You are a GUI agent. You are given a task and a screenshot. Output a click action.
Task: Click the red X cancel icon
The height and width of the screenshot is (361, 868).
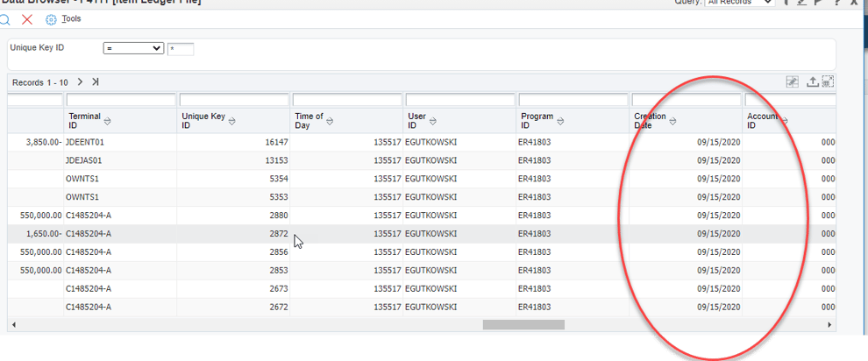27,19
